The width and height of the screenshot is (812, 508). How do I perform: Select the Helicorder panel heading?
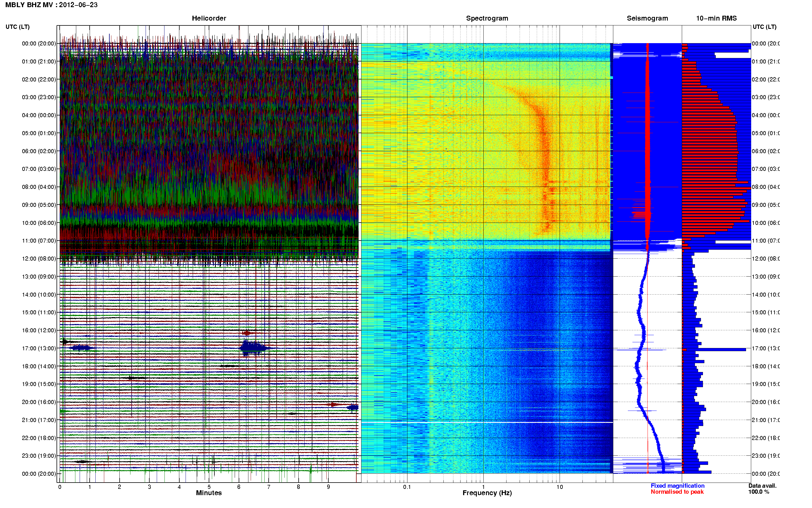point(209,18)
